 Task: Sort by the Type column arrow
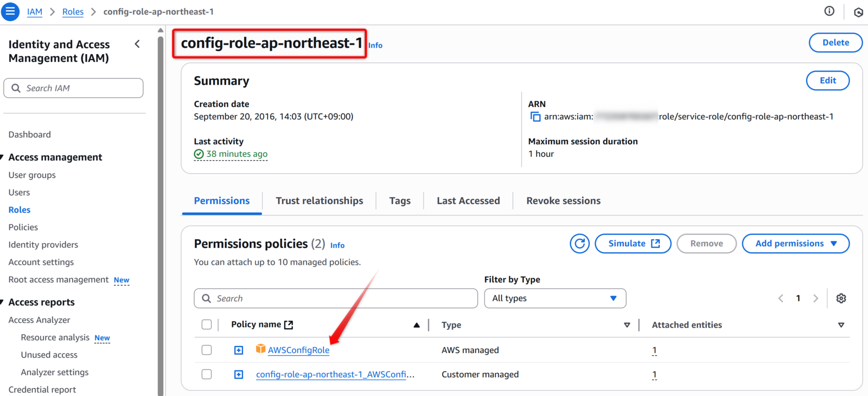click(x=627, y=325)
